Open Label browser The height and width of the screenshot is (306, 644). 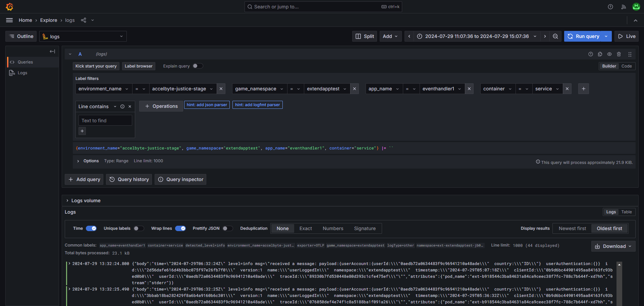pyautogui.click(x=139, y=66)
